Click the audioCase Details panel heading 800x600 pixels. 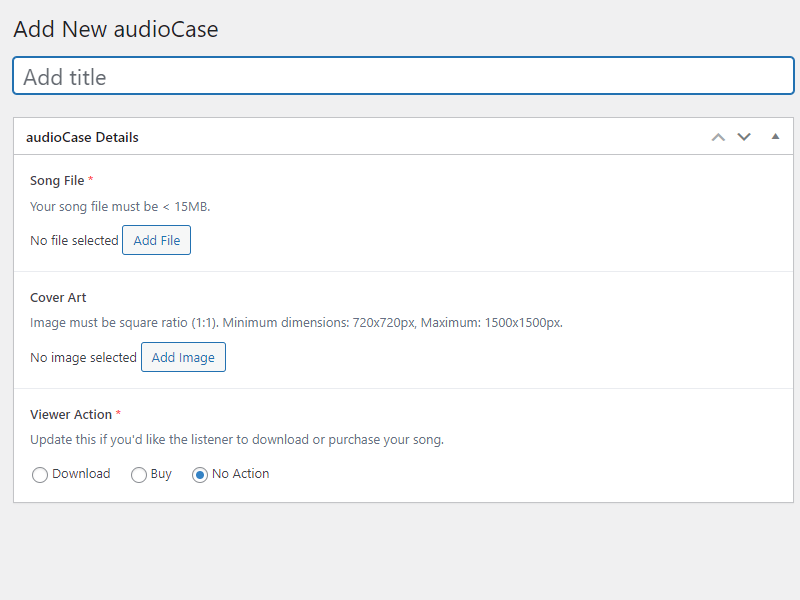82,137
